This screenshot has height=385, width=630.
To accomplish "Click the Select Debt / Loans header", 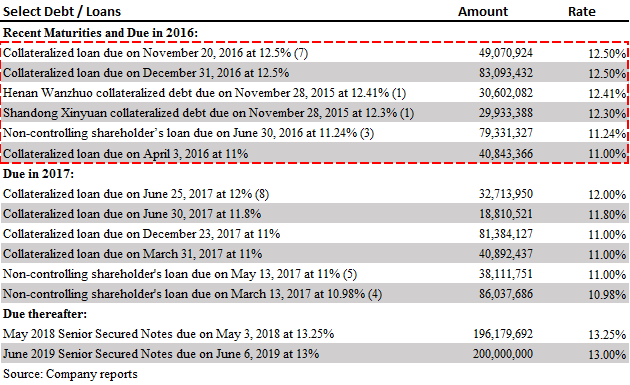I will click(62, 11).
